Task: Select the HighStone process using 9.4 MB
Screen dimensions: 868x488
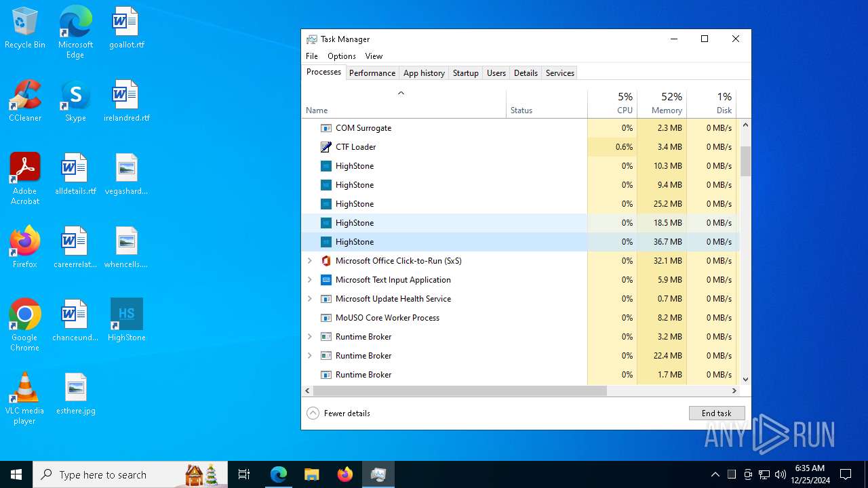Action: pyautogui.click(x=520, y=185)
